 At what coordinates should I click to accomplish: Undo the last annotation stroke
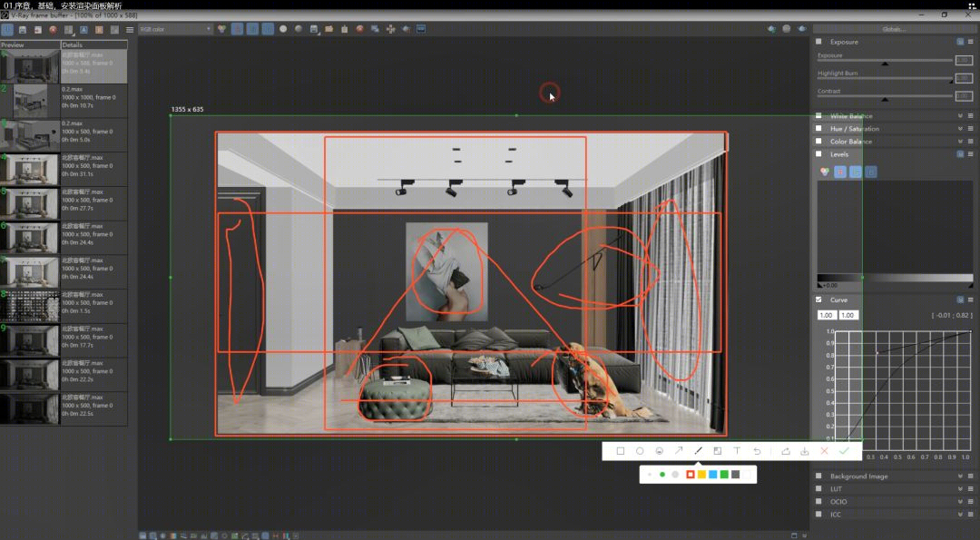coord(757,451)
